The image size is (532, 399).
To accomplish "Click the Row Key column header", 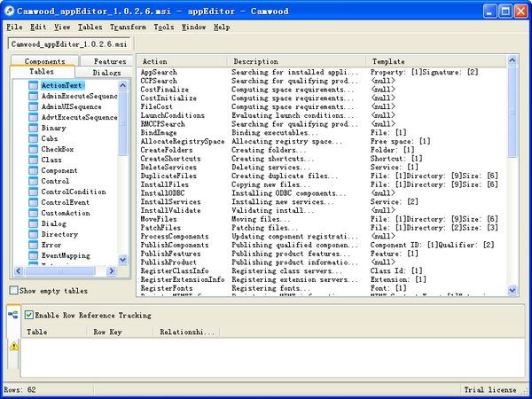I will click(120, 332).
